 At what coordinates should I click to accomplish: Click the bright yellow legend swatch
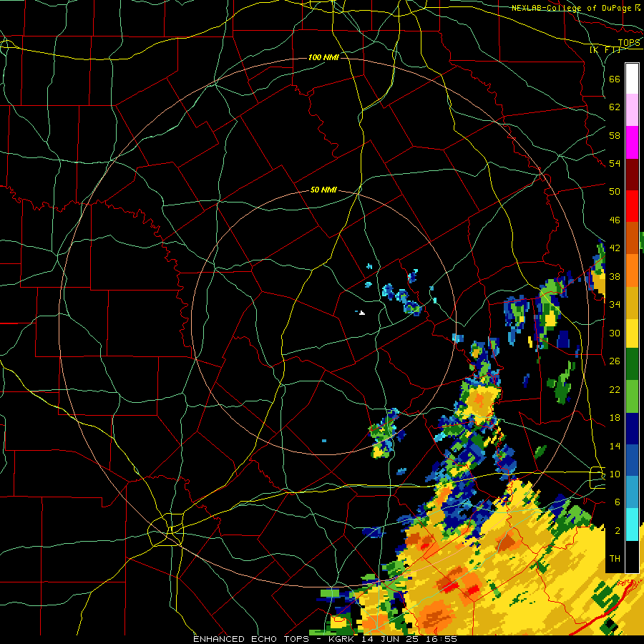[632, 333]
